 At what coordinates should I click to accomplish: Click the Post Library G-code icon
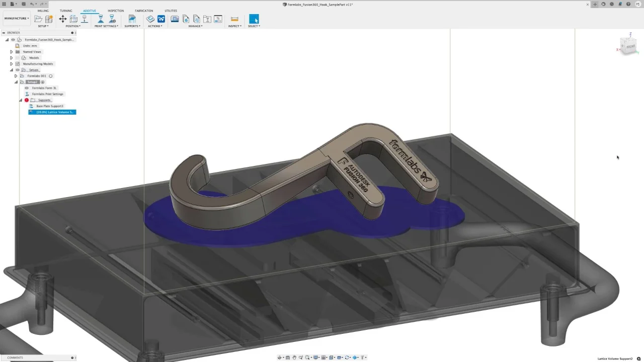186,19
